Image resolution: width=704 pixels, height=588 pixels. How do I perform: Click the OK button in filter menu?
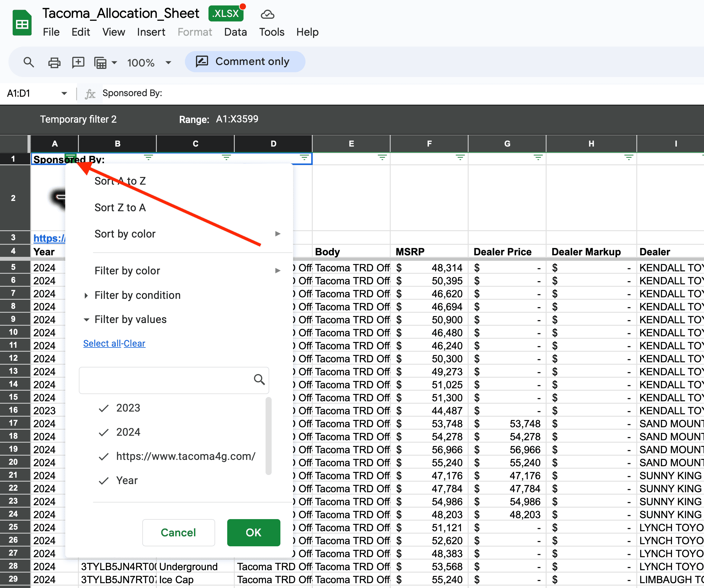coord(254,532)
